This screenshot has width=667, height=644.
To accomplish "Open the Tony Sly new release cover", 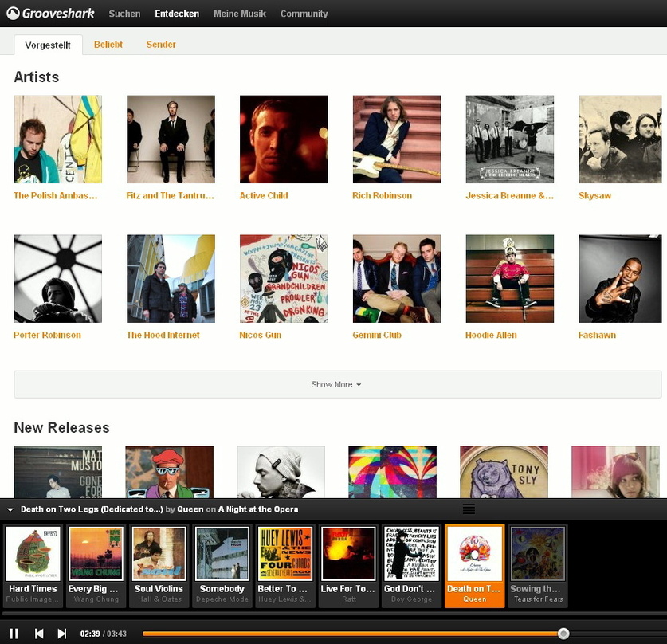I will [504, 472].
